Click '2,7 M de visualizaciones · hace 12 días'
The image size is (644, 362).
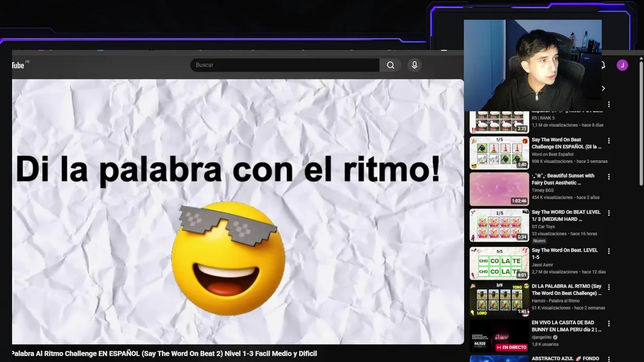569,272
